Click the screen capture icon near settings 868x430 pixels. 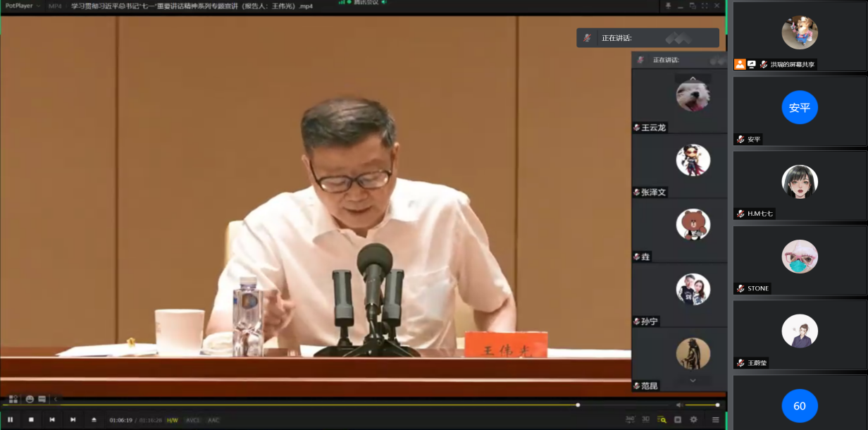678,419
